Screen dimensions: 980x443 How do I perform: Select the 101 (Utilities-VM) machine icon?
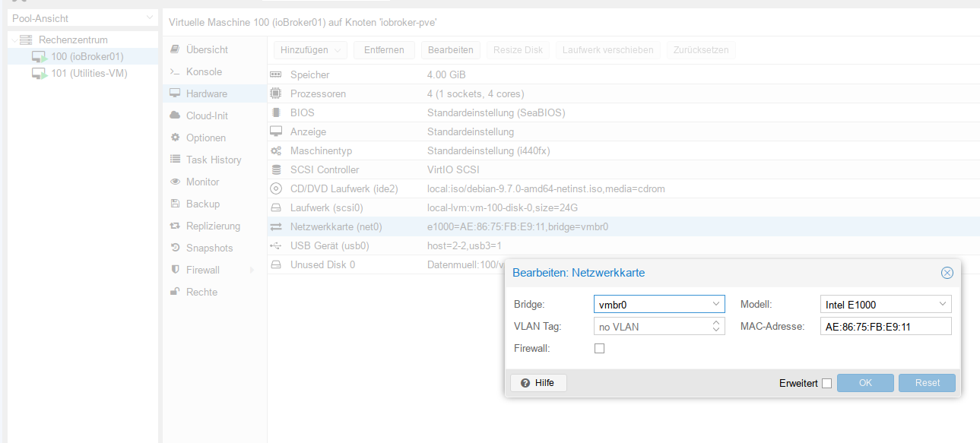tap(40, 74)
